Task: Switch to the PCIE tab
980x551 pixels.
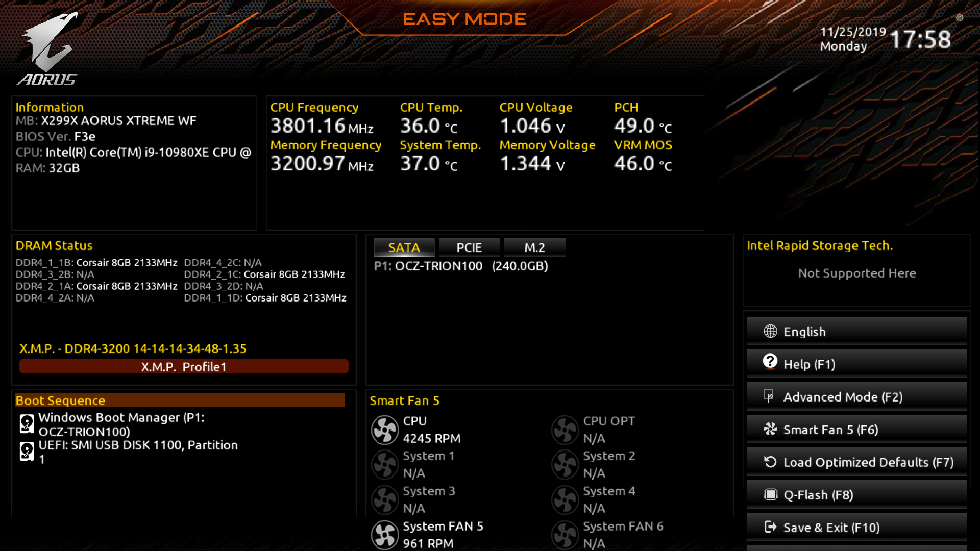Action: pos(469,247)
